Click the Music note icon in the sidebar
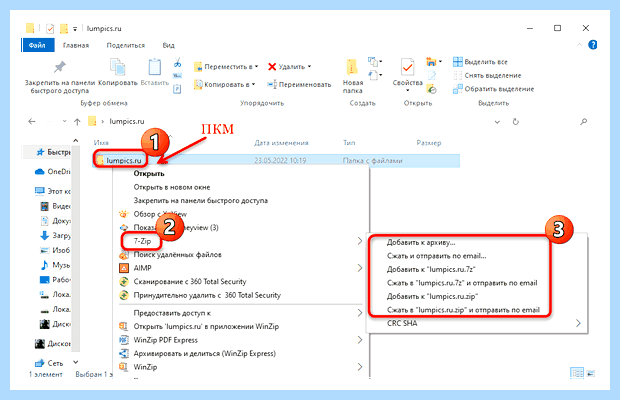620x400 pixels. click(44, 265)
